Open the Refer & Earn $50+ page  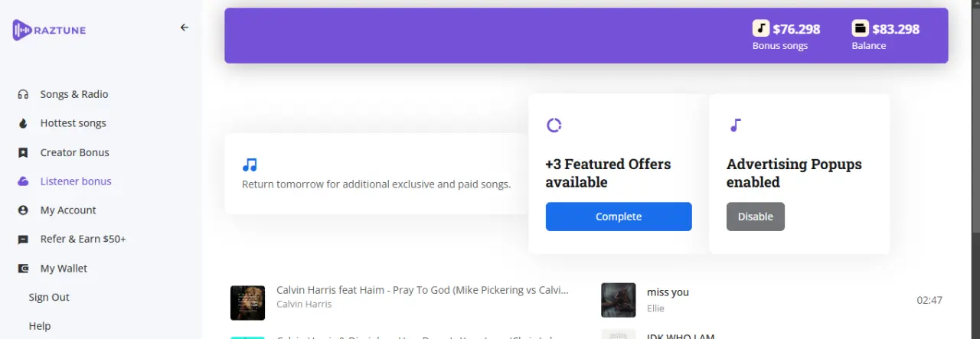[83, 239]
